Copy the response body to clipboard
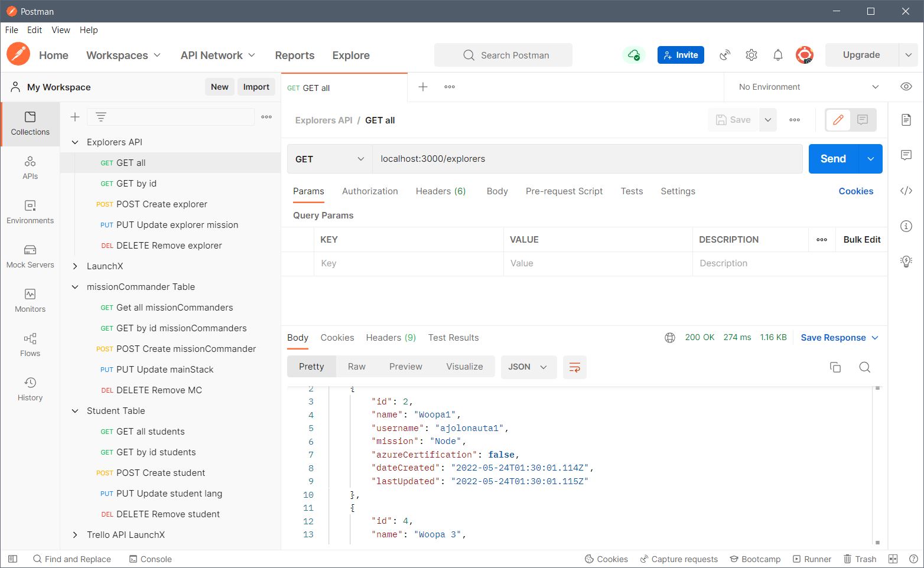The image size is (924, 568). [835, 367]
